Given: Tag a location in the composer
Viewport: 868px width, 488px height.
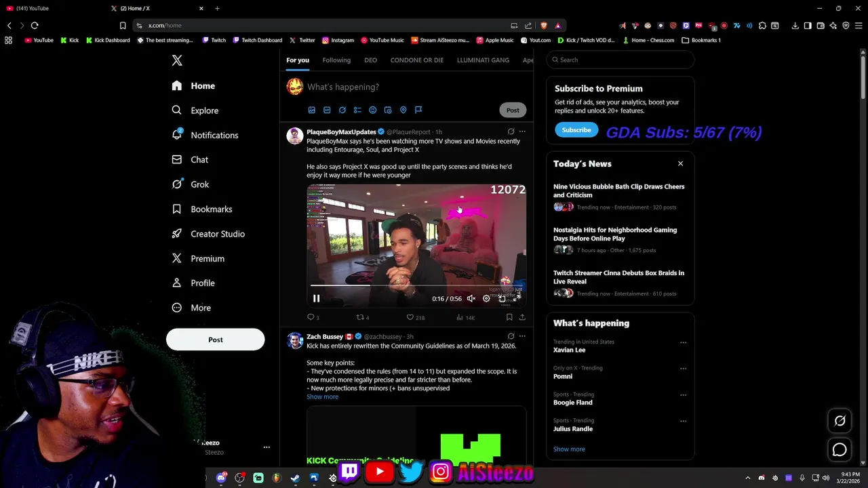Looking at the screenshot, I should (403, 110).
